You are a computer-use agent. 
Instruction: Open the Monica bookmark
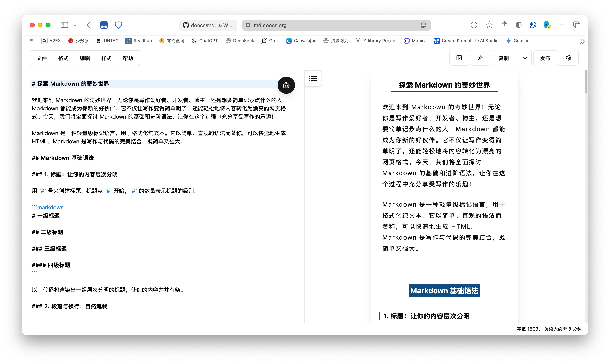[x=415, y=41]
